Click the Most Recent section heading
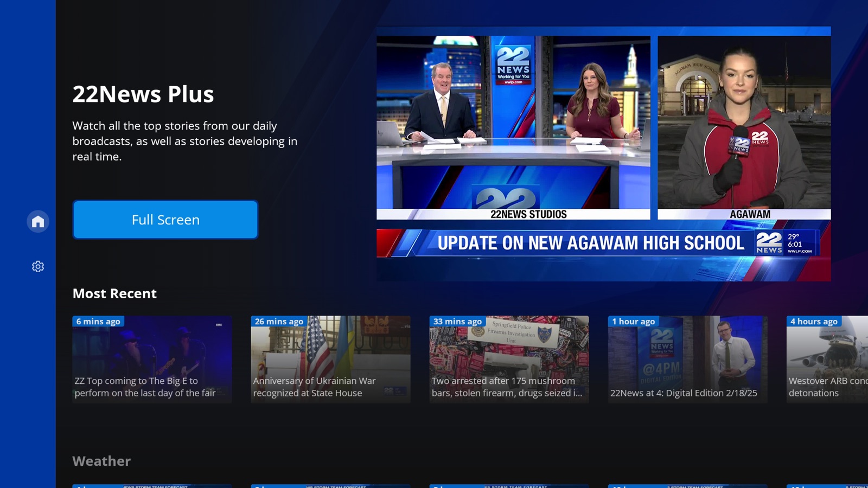Screen dimensions: 868x488 point(114,293)
